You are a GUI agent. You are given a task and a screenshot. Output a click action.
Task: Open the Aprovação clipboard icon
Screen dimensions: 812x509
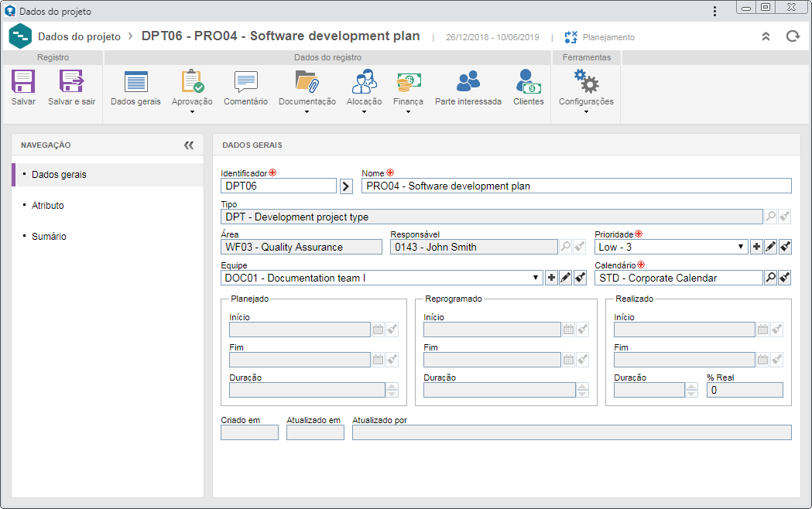(192, 81)
